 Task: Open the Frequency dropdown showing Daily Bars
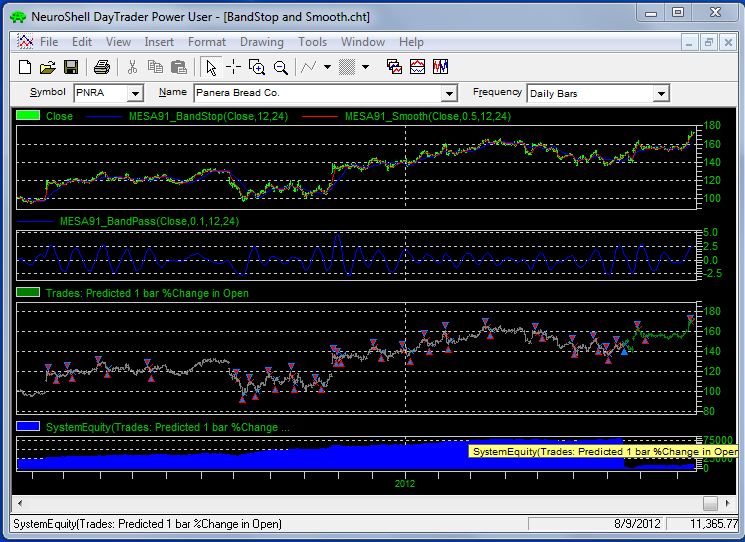(x=660, y=93)
